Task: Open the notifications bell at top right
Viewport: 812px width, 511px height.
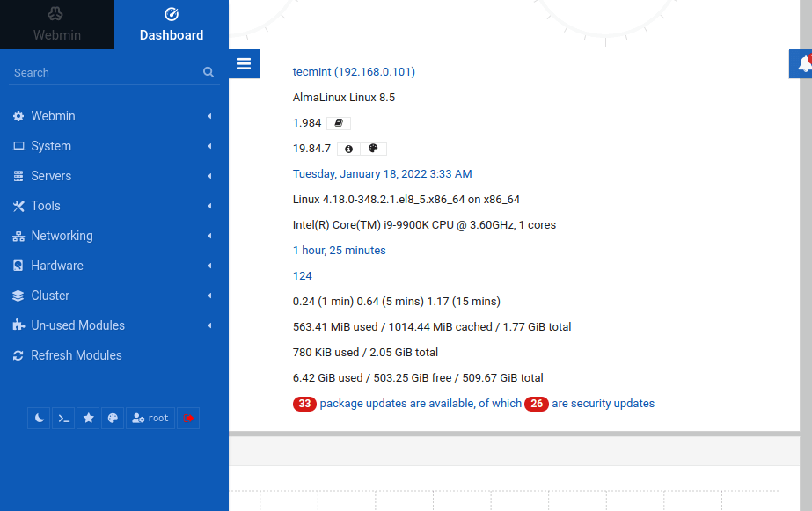Action: coord(803,63)
